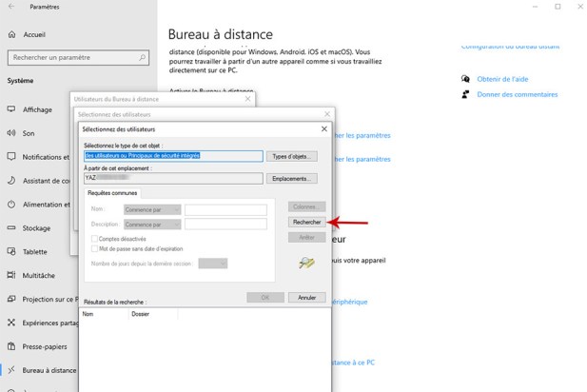
Task: Open Tablette settings page
Action: coord(35,252)
